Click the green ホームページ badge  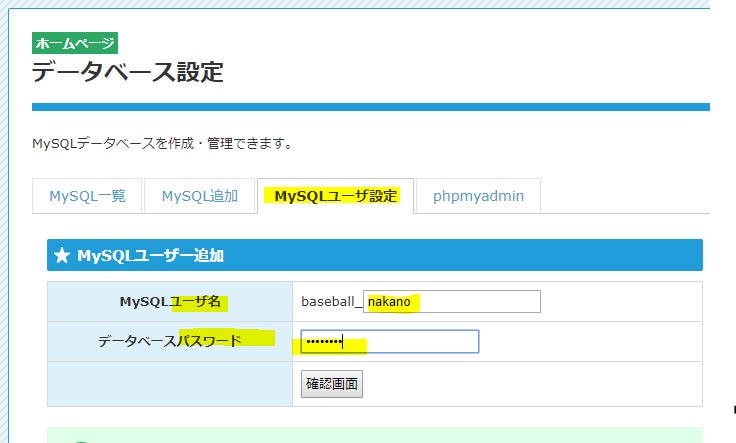coord(75,43)
